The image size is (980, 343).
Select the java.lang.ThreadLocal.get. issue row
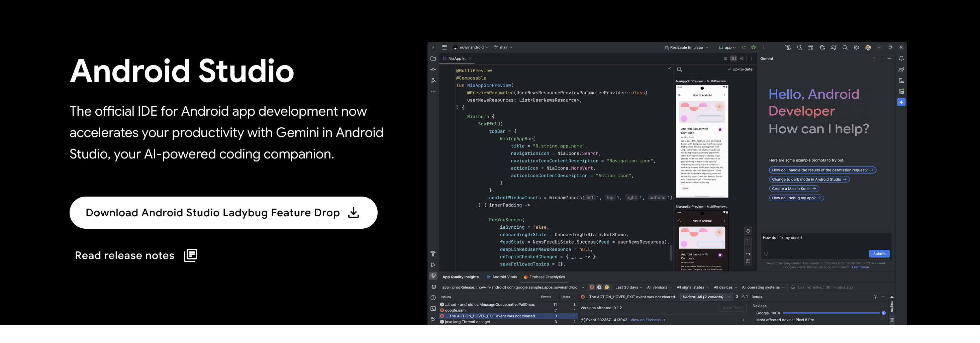point(508,322)
